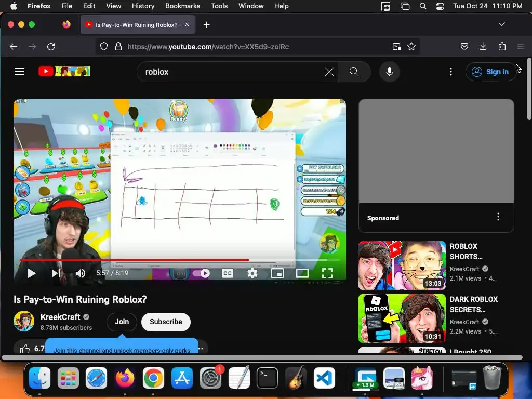
Task: Open Firefox extensions panel
Action: (x=502, y=46)
